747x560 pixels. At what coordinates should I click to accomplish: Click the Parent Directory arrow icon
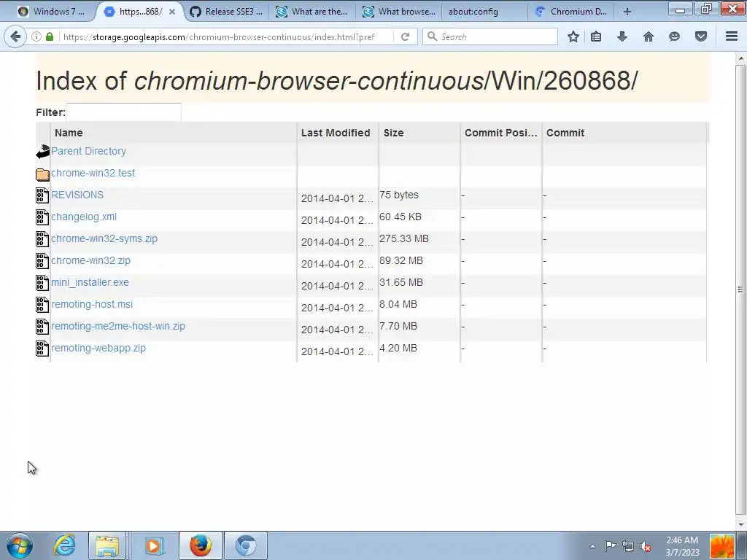42,152
